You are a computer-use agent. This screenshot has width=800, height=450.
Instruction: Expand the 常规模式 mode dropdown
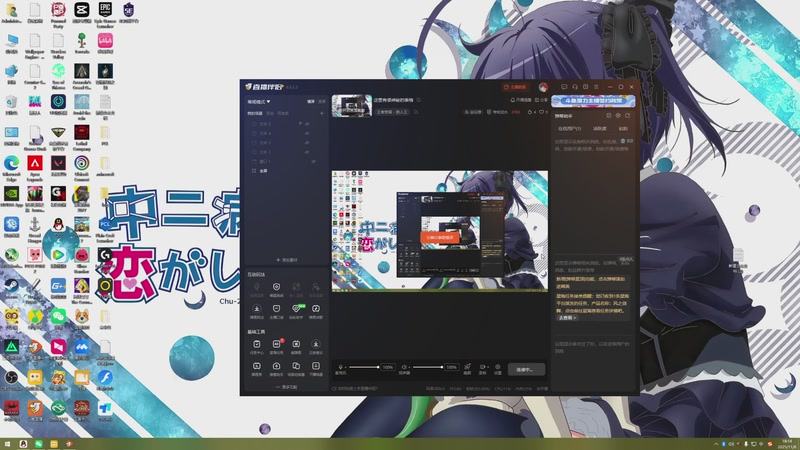(x=259, y=102)
